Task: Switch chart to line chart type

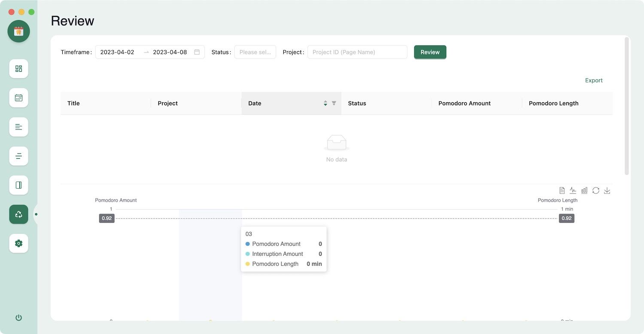Action: tap(573, 190)
